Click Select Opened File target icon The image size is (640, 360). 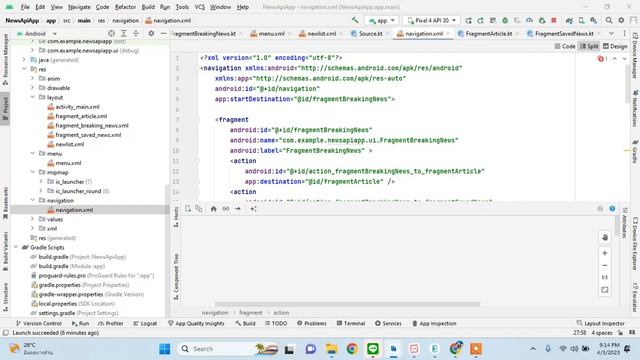click(x=111, y=33)
